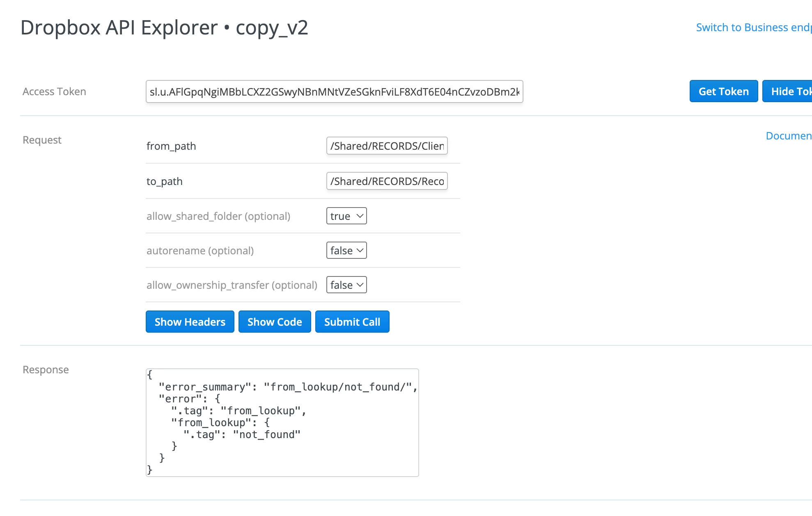The image size is (812, 516).
Task: Click the Response section label
Action: (x=46, y=370)
